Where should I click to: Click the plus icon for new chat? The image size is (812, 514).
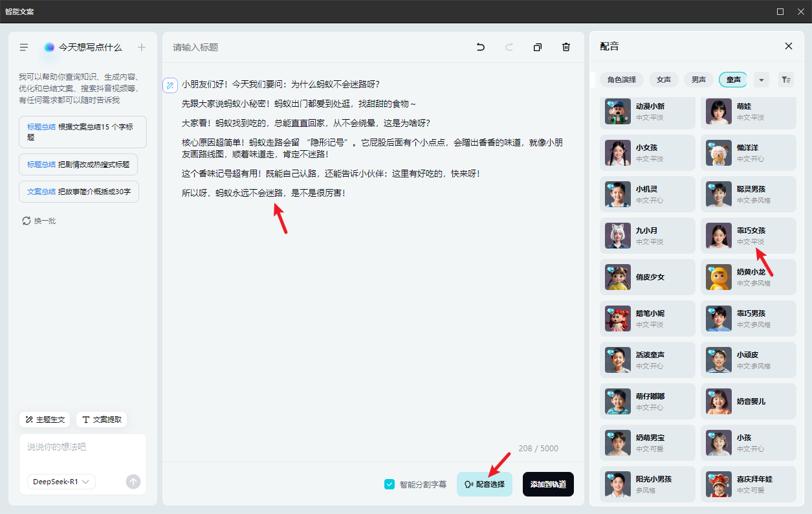pos(142,47)
